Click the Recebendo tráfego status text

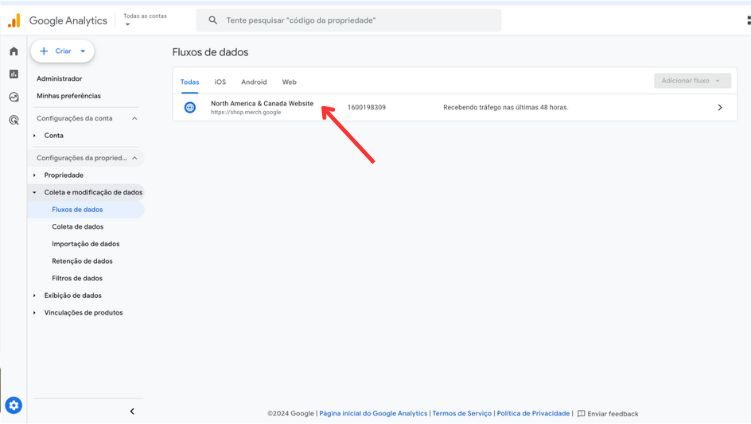(x=506, y=107)
